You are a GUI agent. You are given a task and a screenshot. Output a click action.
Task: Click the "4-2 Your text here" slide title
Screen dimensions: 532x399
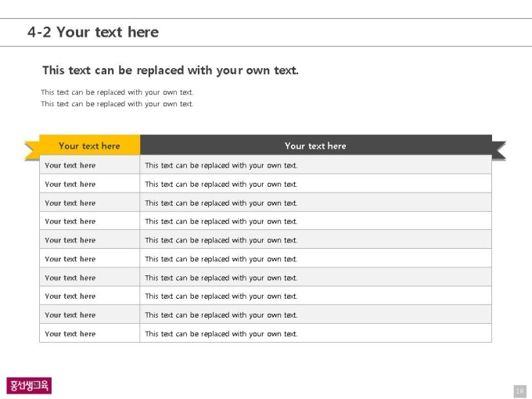pos(93,32)
